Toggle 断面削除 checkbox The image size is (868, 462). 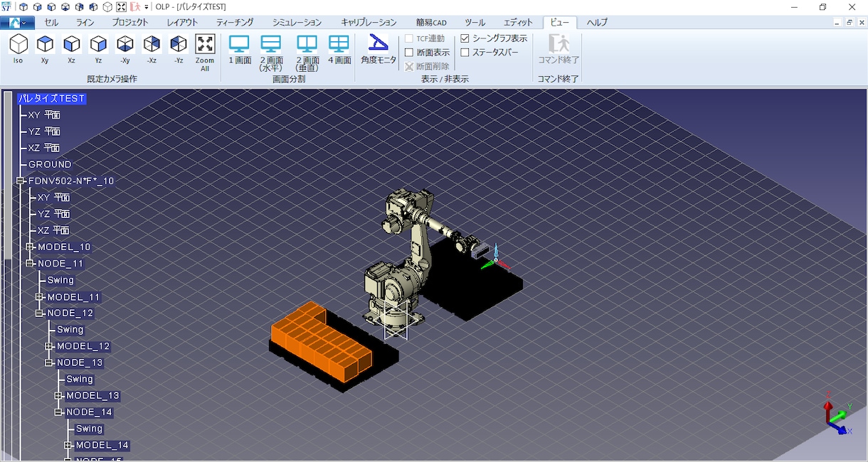tap(409, 66)
